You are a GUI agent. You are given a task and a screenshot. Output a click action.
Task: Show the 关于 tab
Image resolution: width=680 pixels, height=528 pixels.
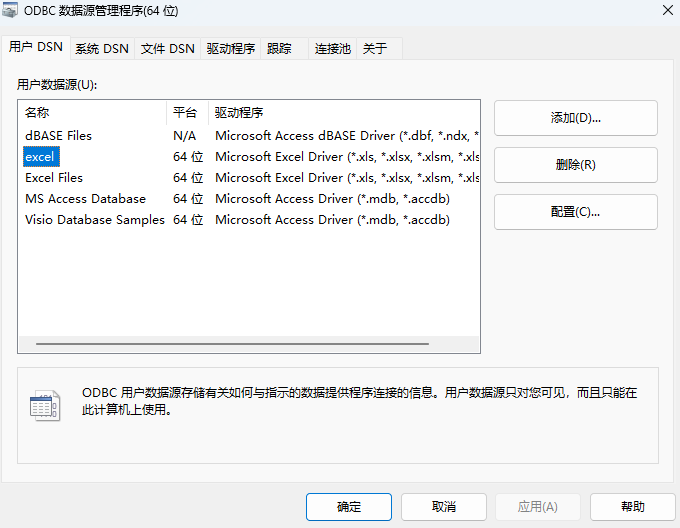click(x=375, y=48)
